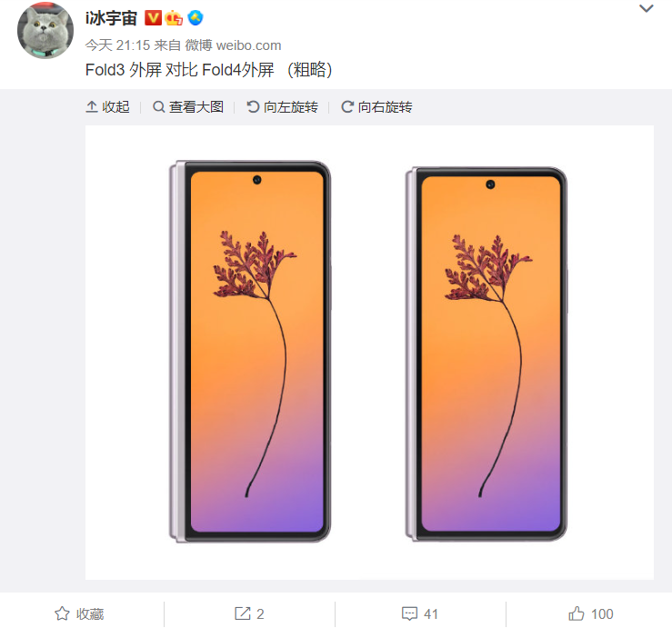Favorite the post with star 收藏
672x628 pixels.
(79, 613)
